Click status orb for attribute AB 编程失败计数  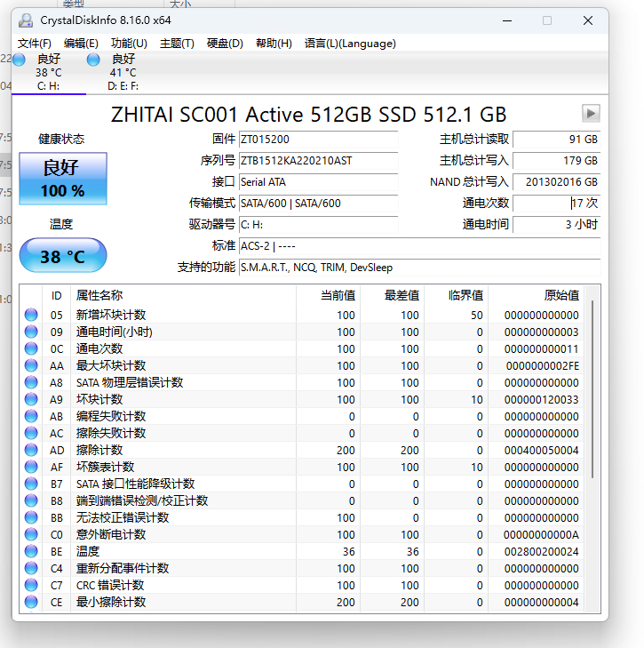pos(31,416)
